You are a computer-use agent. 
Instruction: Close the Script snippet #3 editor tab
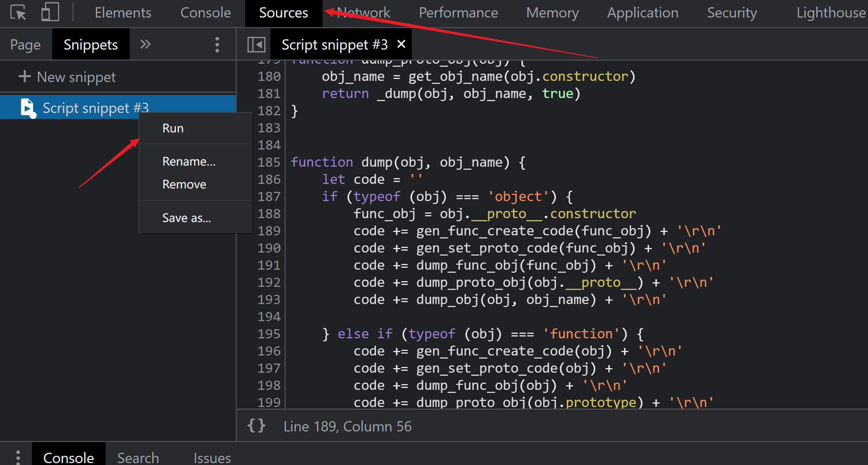pos(401,44)
